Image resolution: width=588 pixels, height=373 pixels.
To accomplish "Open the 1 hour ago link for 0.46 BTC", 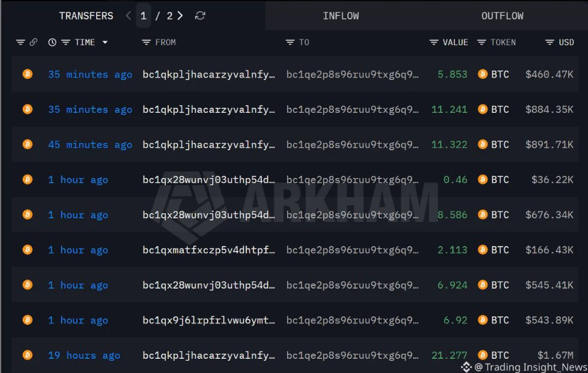I will tap(78, 180).
